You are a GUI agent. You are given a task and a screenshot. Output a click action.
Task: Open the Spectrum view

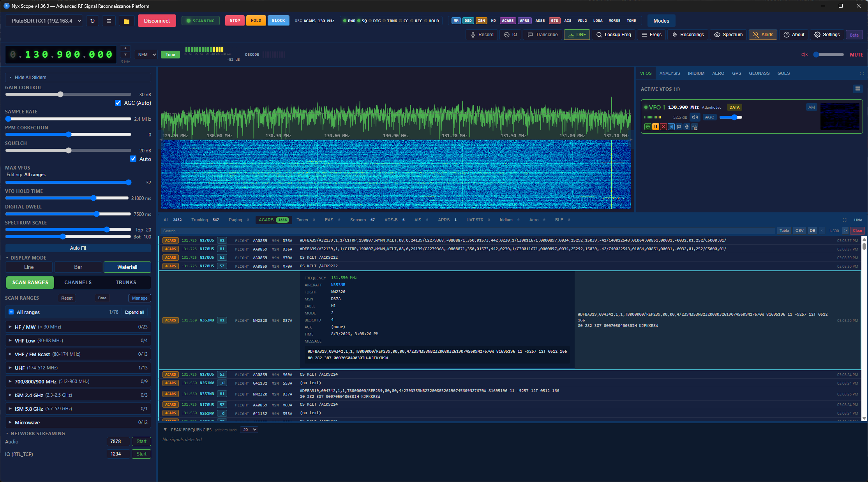tap(729, 35)
